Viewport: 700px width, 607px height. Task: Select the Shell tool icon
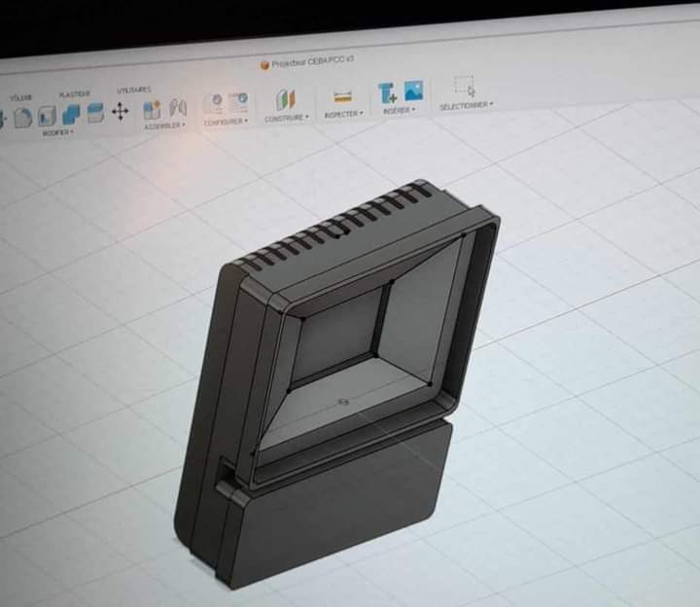(47, 116)
